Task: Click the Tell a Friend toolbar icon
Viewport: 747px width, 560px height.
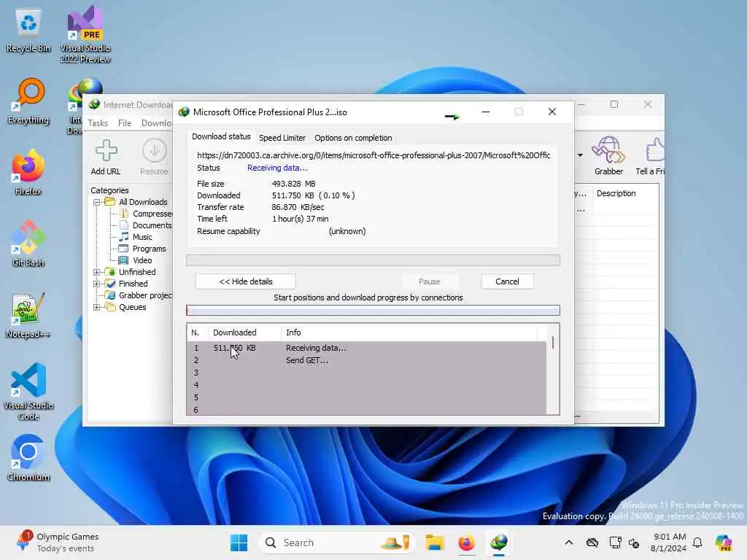Action: click(x=650, y=156)
